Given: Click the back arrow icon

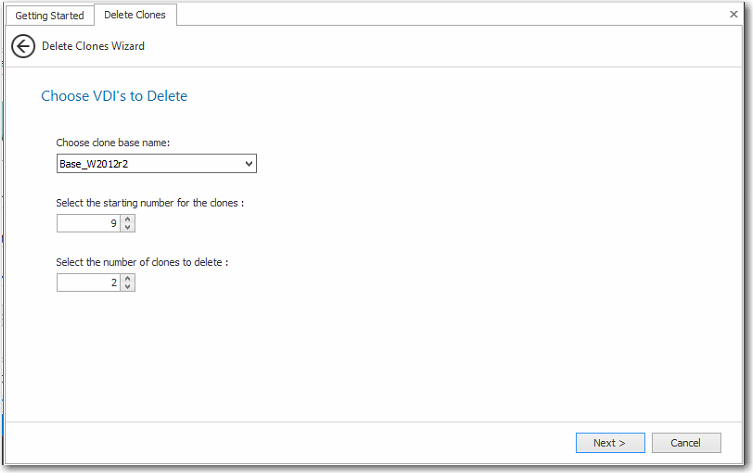Looking at the screenshot, I should coord(23,46).
